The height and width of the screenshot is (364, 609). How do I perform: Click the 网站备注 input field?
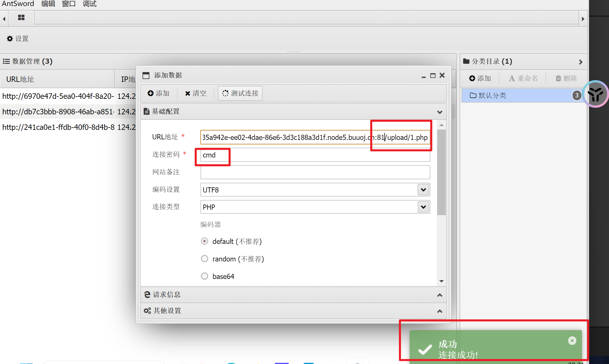tap(315, 172)
